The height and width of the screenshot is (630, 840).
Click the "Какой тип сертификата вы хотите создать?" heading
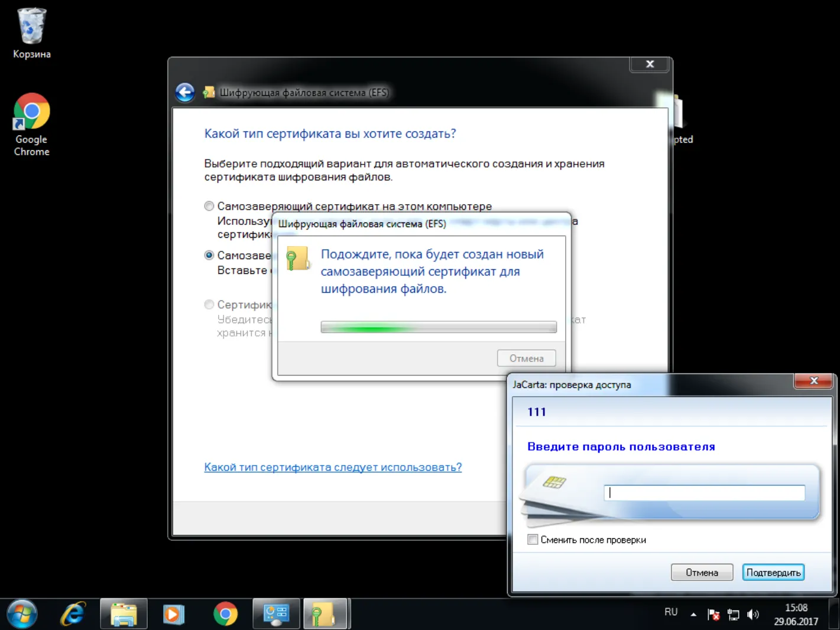tap(330, 134)
